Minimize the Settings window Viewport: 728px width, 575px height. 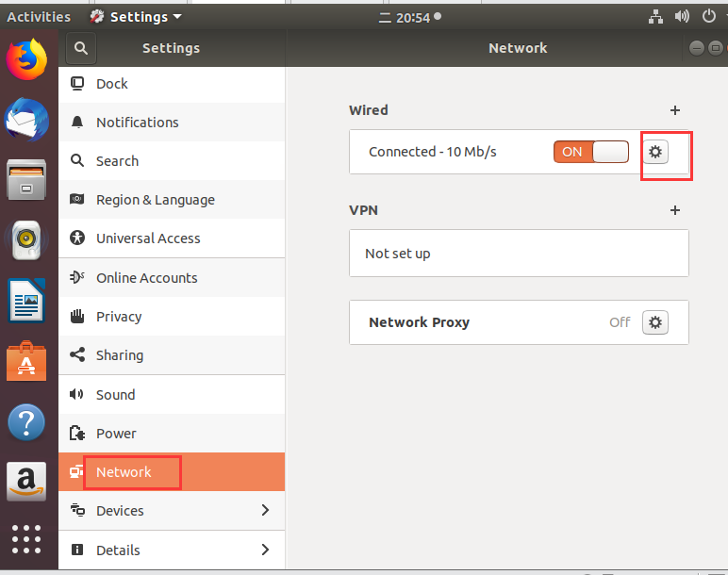(697, 48)
